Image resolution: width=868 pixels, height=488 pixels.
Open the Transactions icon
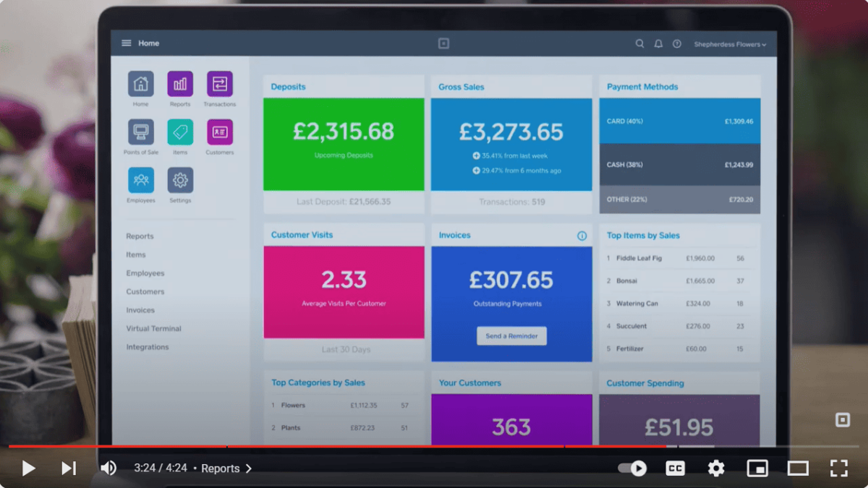(x=219, y=85)
